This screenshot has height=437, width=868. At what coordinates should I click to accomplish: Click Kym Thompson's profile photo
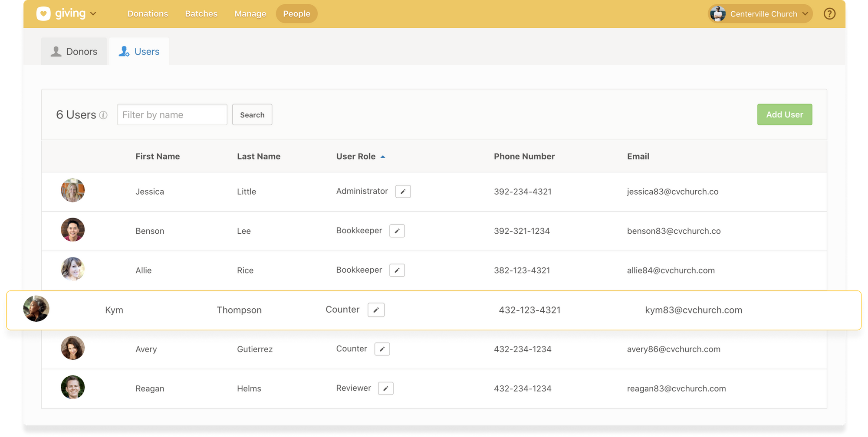pos(36,309)
